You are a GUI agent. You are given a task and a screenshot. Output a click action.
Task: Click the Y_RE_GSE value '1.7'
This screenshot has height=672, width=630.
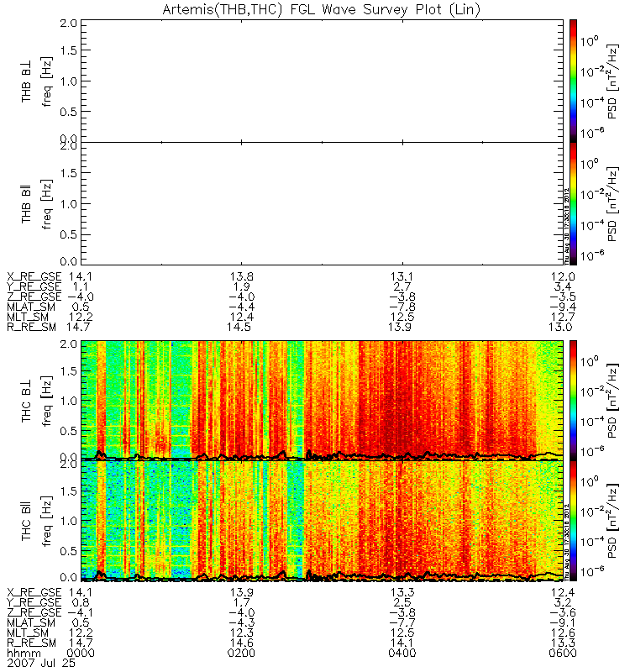tap(242, 602)
